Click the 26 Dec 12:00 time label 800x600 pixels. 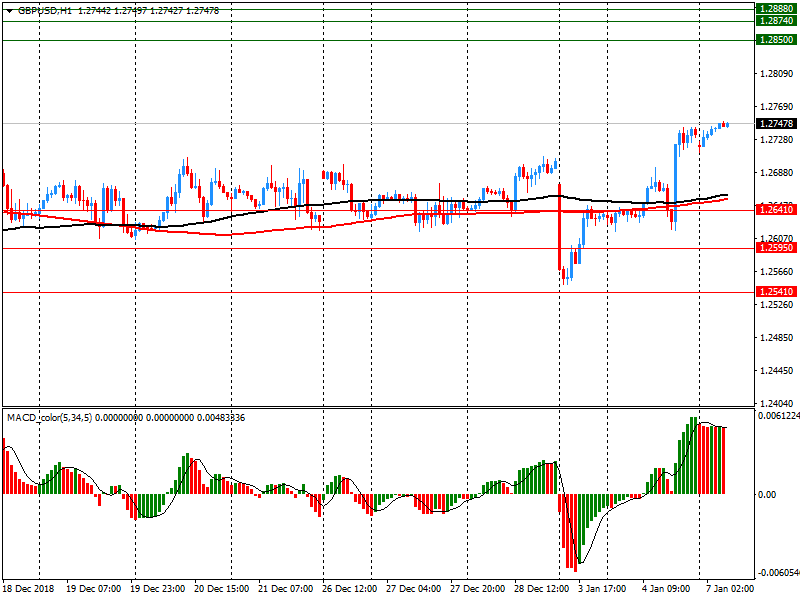[x=348, y=589]
